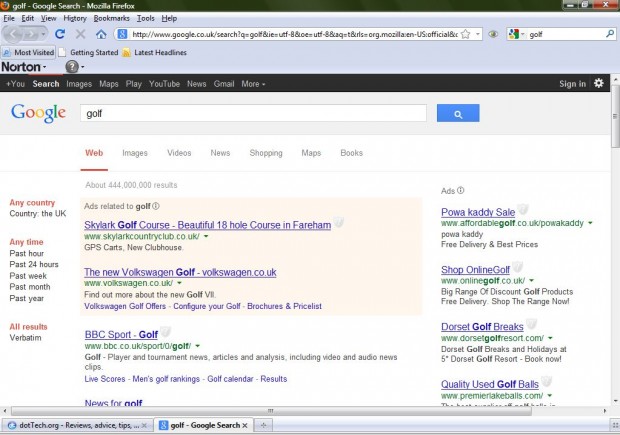Close the 'golf - Google Search' tab
The image size is (620, 435).
pos(245,426)
